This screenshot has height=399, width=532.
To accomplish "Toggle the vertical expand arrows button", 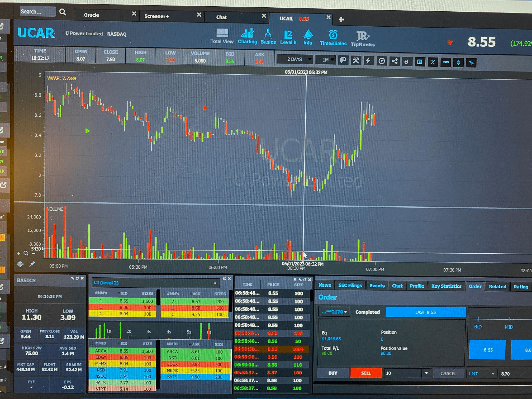I will tap(458, 63).
